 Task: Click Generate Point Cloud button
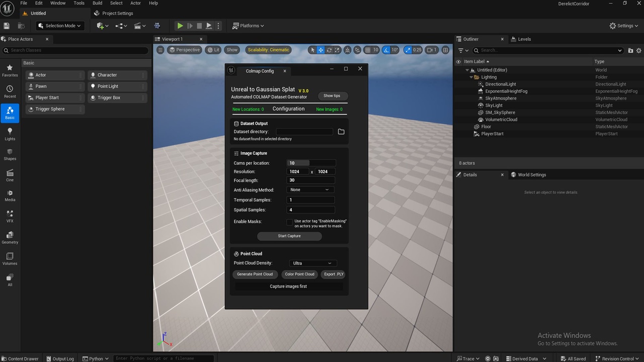coord(255,275)
